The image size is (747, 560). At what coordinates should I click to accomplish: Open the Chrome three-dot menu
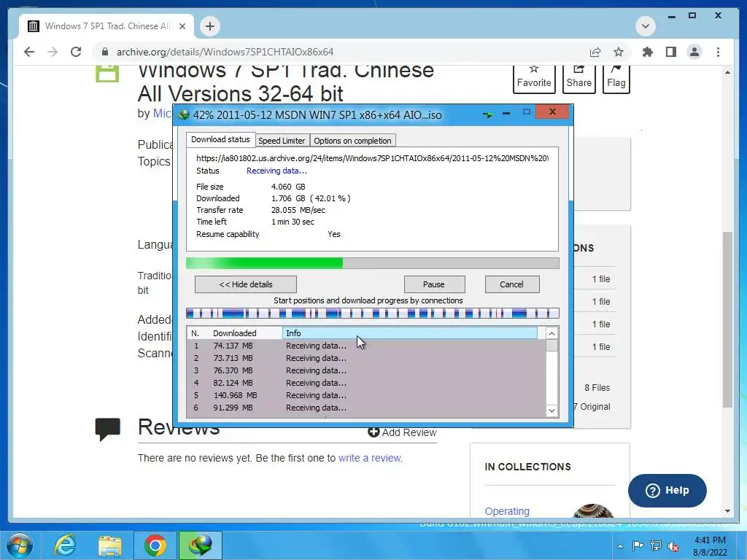point(718,52)
